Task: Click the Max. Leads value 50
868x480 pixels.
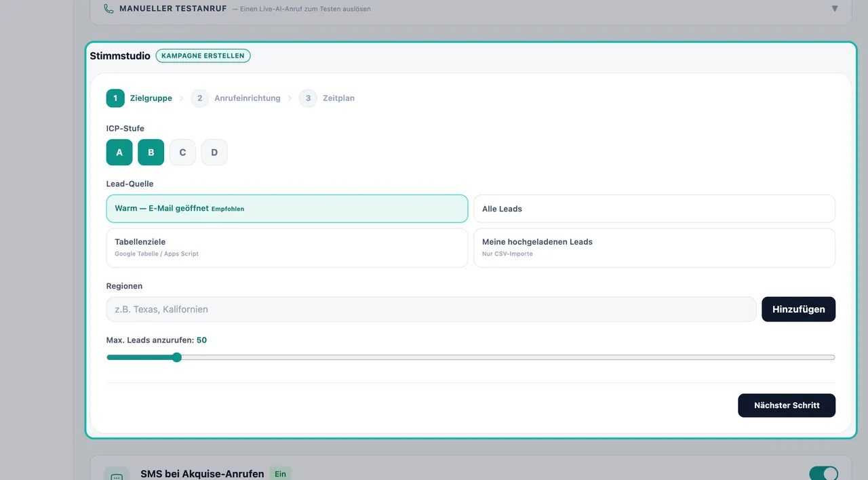Action: 201,340
